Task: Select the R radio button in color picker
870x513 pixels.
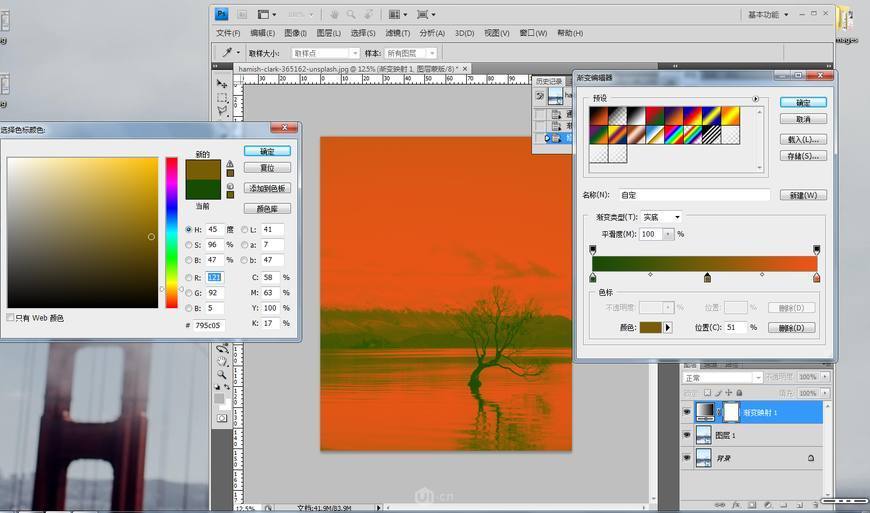Action: [189, 277]
